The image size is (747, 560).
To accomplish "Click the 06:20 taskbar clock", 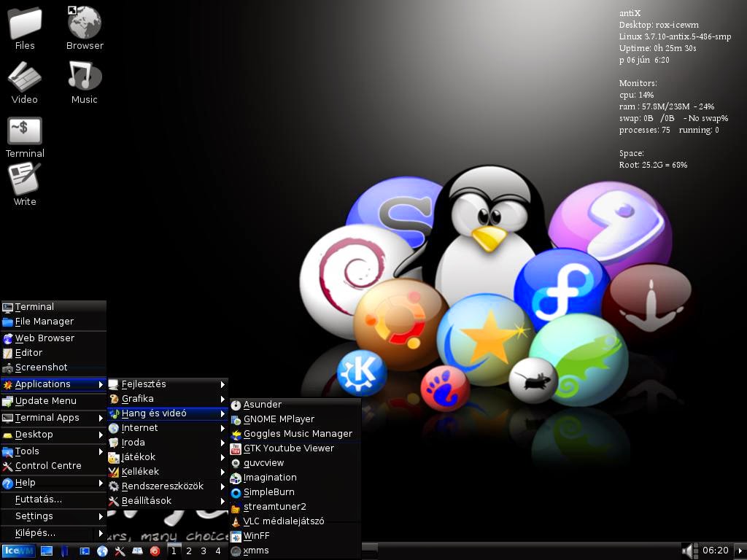I will [715, 551].
